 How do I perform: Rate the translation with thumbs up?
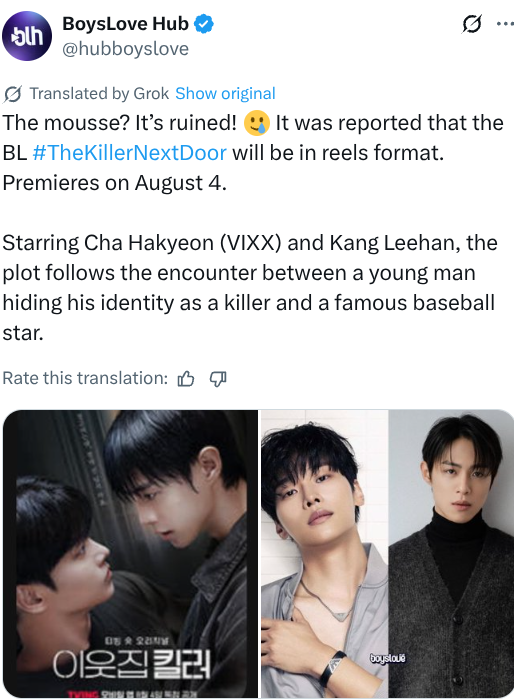[186, 379]
